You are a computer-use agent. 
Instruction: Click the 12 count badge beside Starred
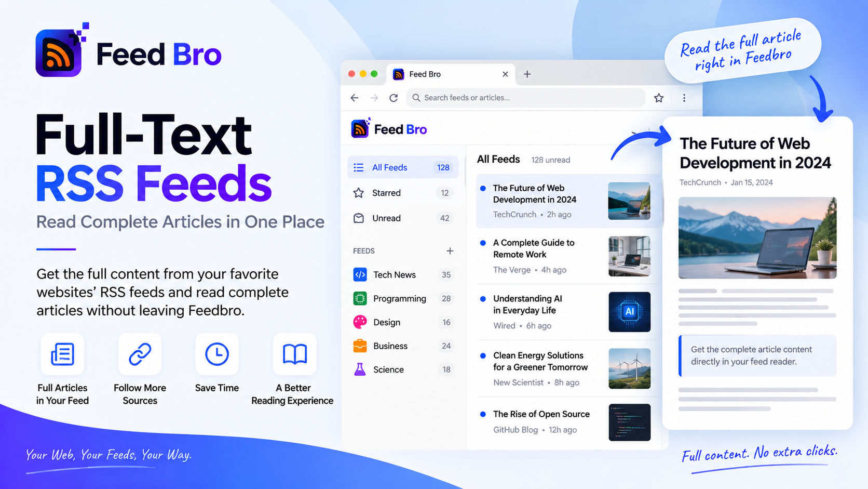click(445, 193)
